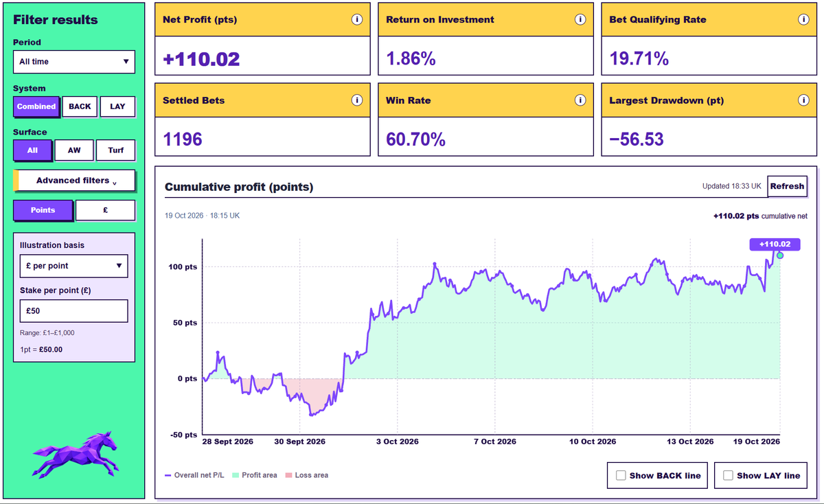
Task: Click the 19 Oct 2026 · 18:15 UK timestamp
Action: pos(202,216)
